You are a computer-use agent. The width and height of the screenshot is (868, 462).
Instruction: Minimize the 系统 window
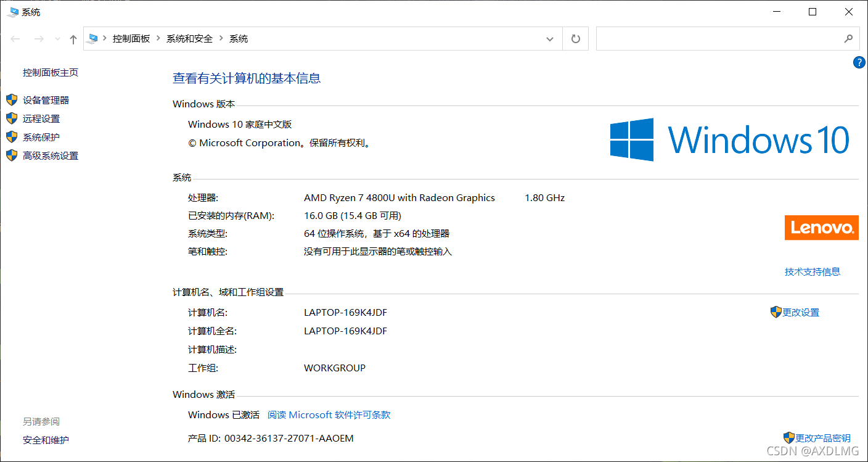(x=776, y=12)
